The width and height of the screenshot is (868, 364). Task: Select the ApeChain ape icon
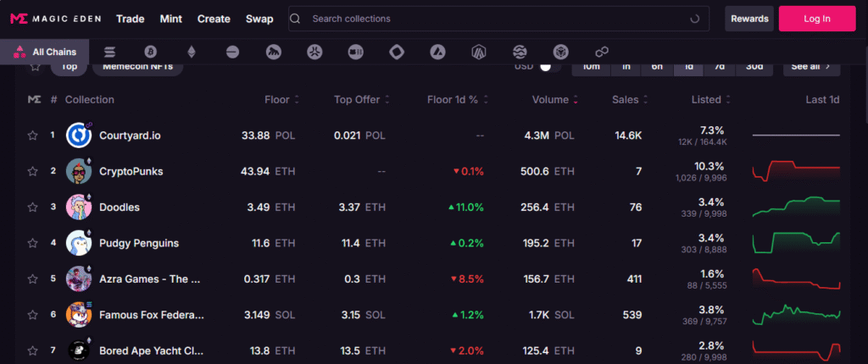point(274,52)
